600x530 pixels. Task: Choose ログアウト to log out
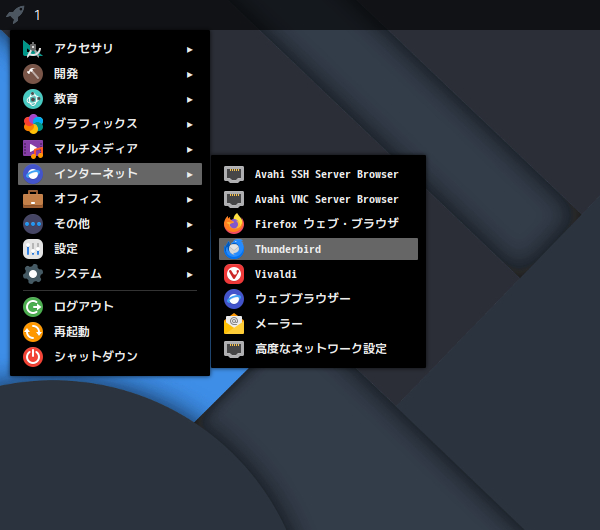click(110, 307)
